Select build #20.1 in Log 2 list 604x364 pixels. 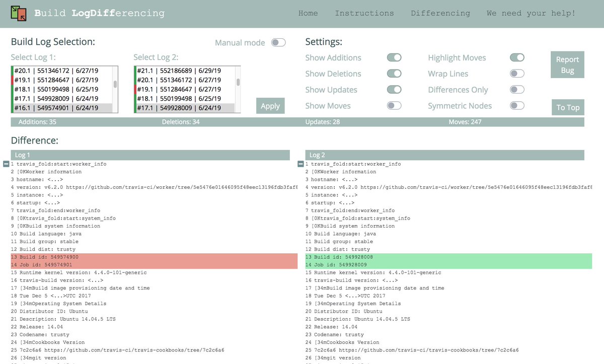coord(185,80)
